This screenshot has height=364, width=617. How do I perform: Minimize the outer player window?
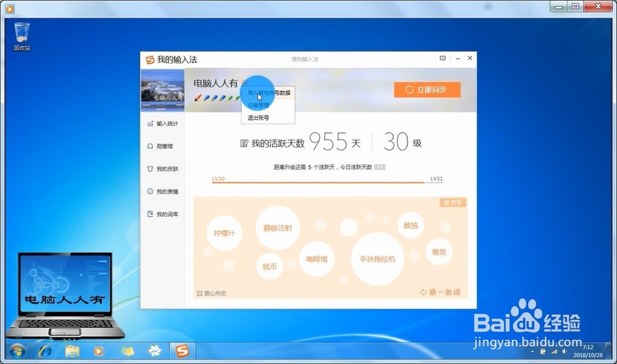[559, 7]
